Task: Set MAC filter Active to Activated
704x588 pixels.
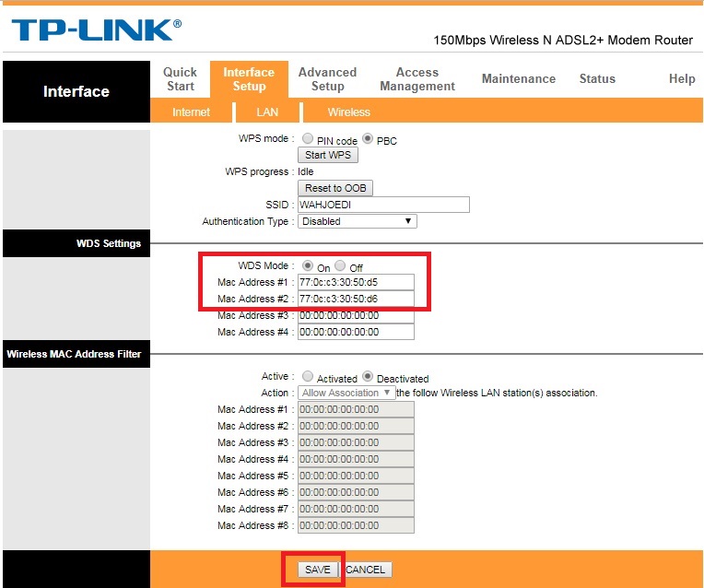Action: pos(308,376)
